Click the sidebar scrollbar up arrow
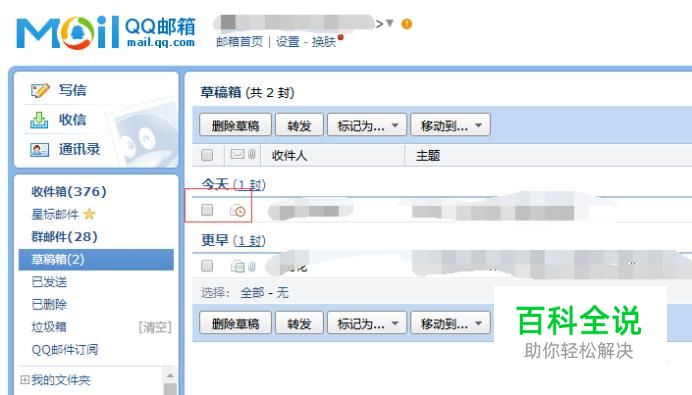 click(170, 376)
